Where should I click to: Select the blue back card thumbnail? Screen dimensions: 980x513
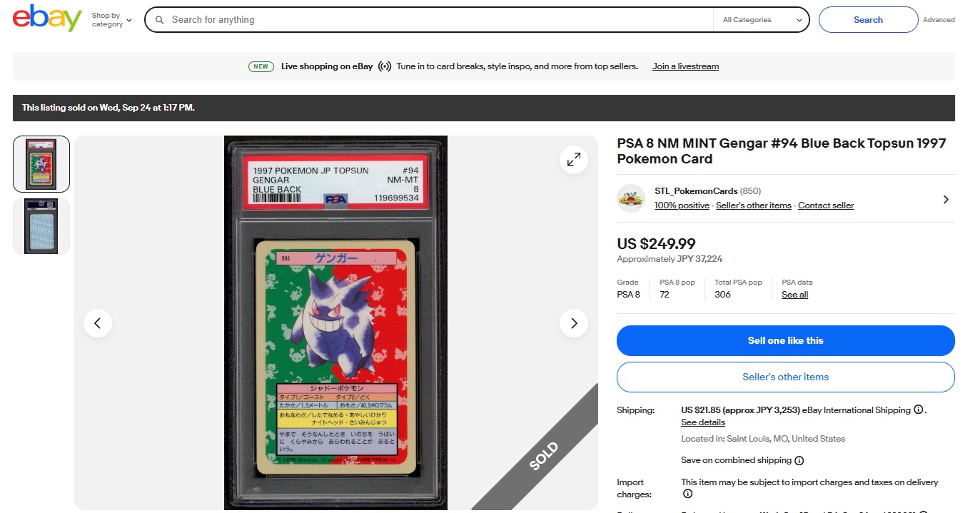click(x=41, y=226)
